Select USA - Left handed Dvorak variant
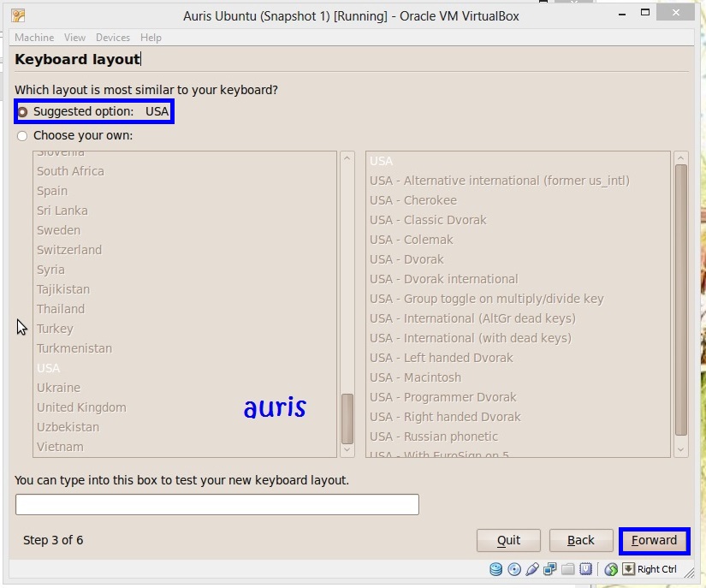Image resolution: width=706 pixels, height=588 pixels. coord(518,358)
